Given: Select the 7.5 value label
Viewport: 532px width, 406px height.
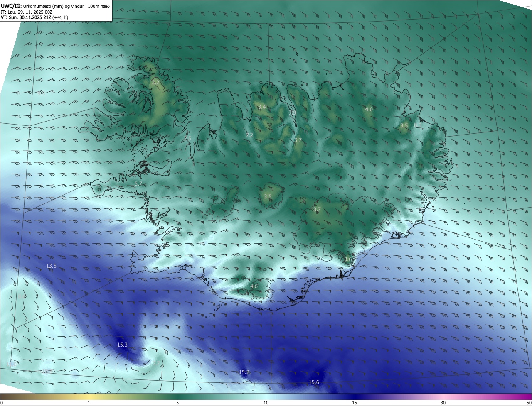Looking at the screenshot, I should (188, 138).
